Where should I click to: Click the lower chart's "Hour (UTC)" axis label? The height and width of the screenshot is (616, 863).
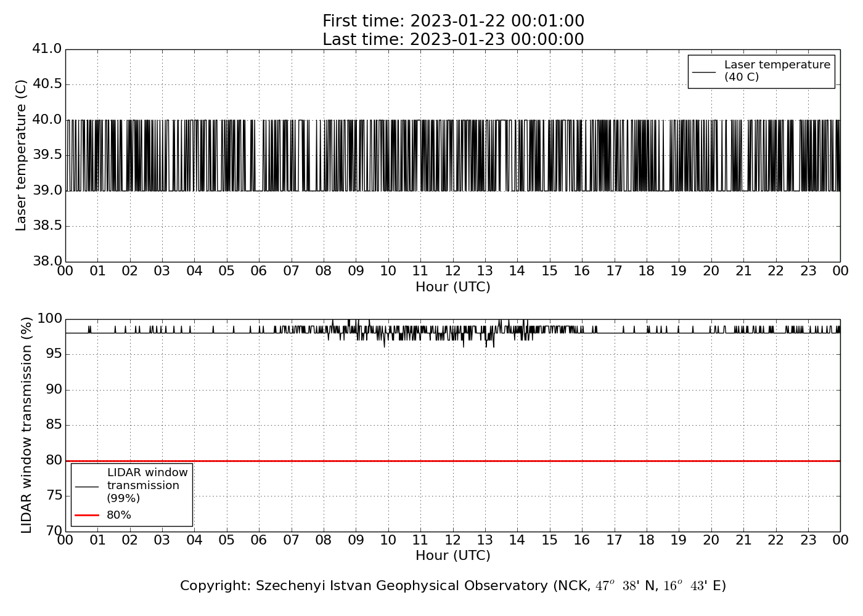[x=453, y=556]
